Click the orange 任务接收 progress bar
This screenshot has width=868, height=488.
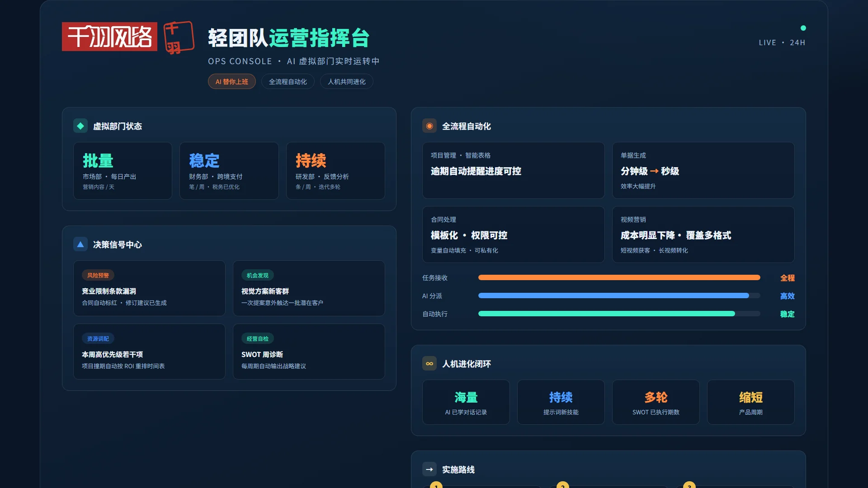click(619, 277)
